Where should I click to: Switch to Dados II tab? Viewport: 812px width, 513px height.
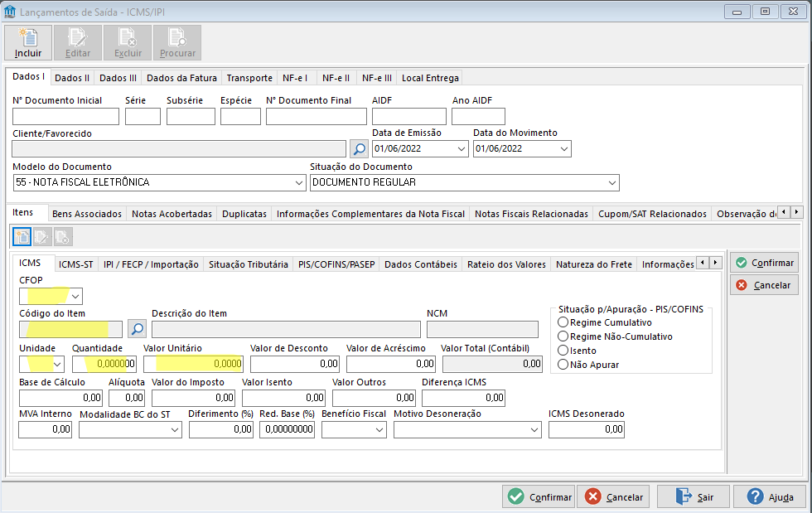click(72, 78)
